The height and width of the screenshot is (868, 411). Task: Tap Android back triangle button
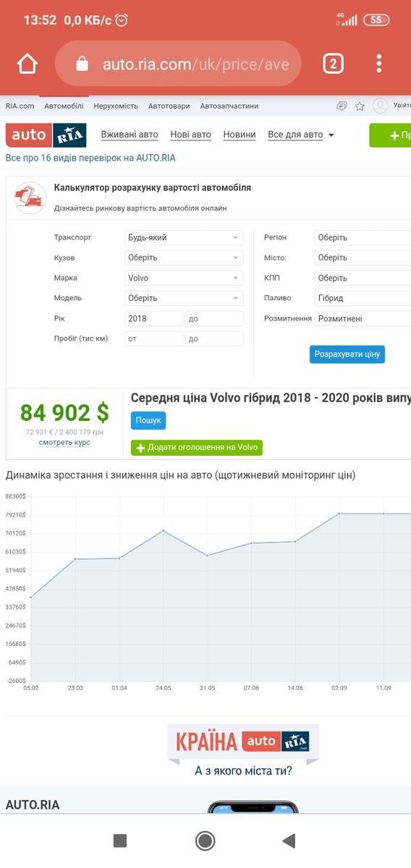[x=289, y=841]
